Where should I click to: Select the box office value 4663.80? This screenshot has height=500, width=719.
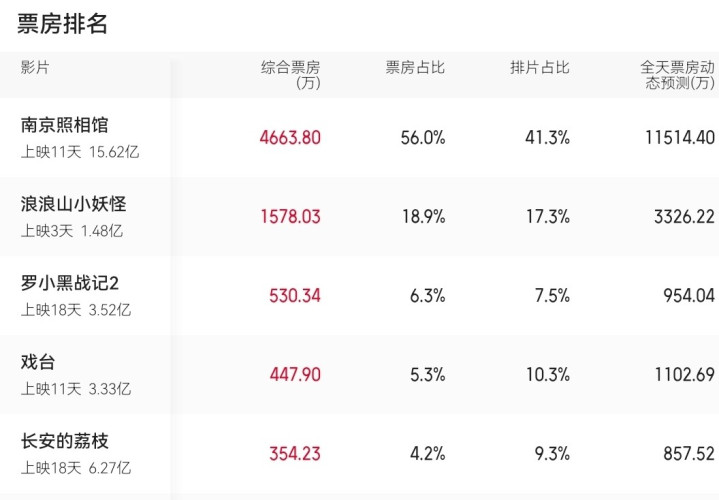pyautogui.click(x=290, y=138)
